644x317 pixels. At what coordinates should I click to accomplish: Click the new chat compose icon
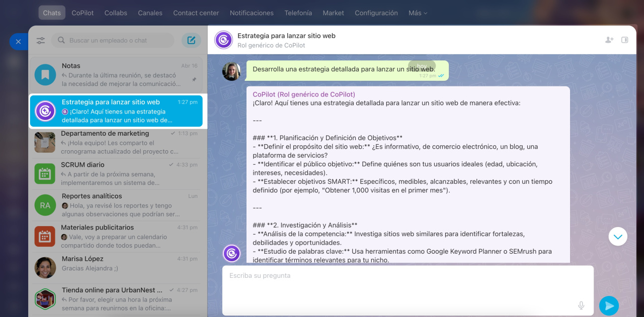[x=191, y=40]
